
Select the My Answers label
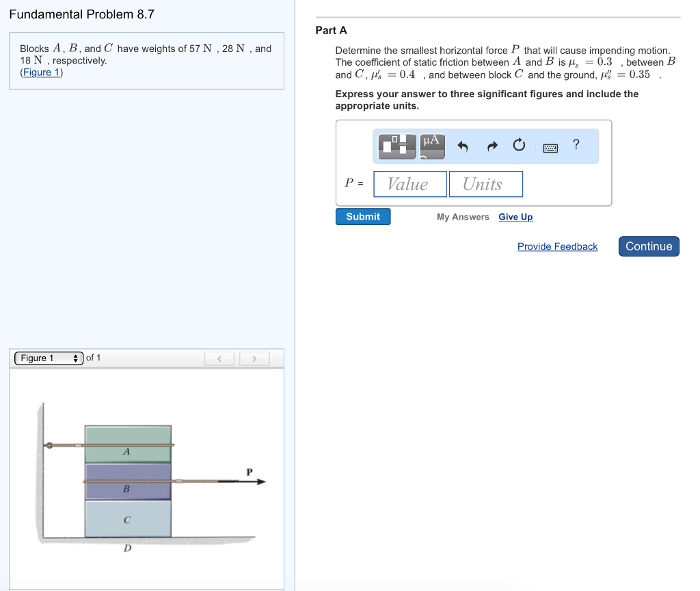[463, 217]
